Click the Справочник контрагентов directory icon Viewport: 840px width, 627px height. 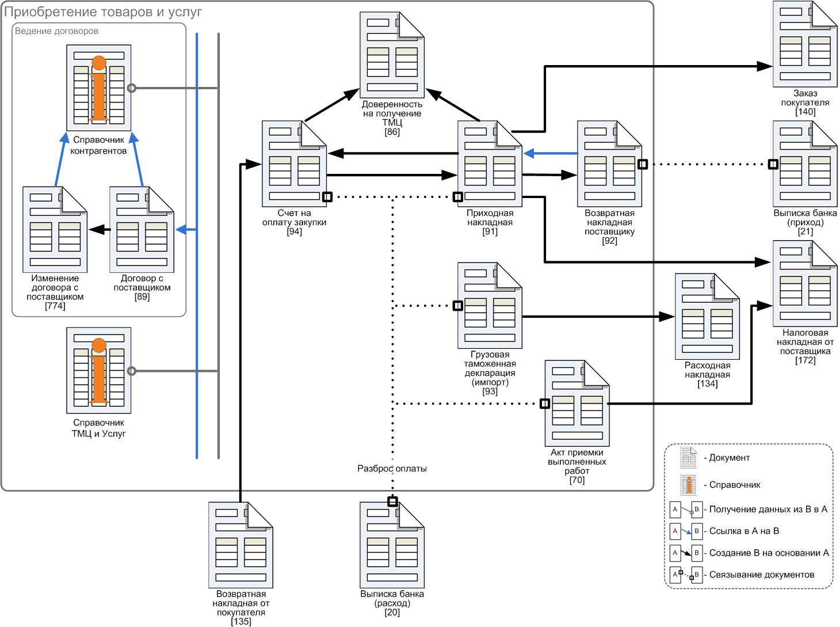point(99,88)
